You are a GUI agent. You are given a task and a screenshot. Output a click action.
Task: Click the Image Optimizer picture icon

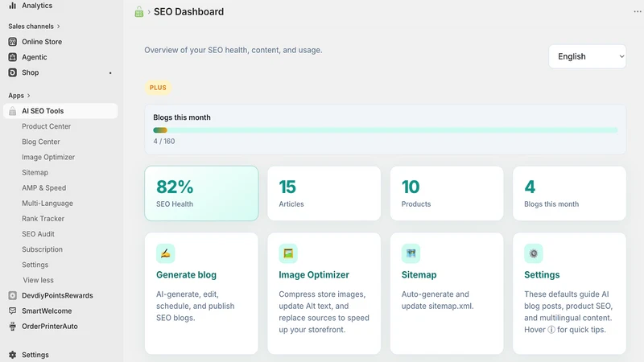(x=288, y=253)
